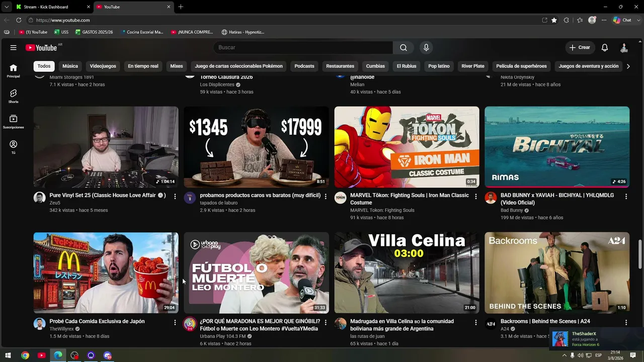
Task: Select the Cumbias filter chip
Action: pos(375,66)
